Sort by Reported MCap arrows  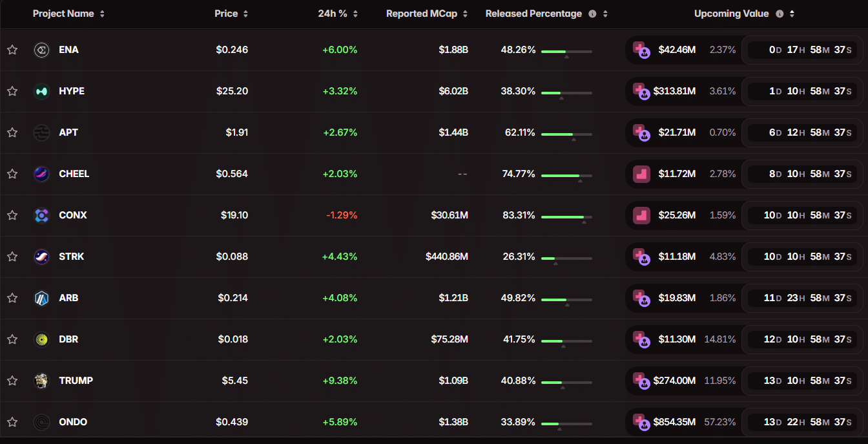(465, 14)
